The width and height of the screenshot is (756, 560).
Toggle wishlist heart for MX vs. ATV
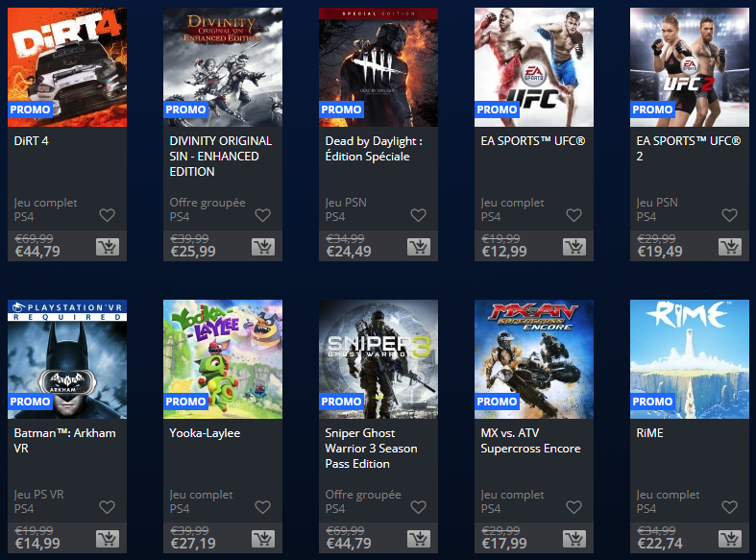click(573, 507)
